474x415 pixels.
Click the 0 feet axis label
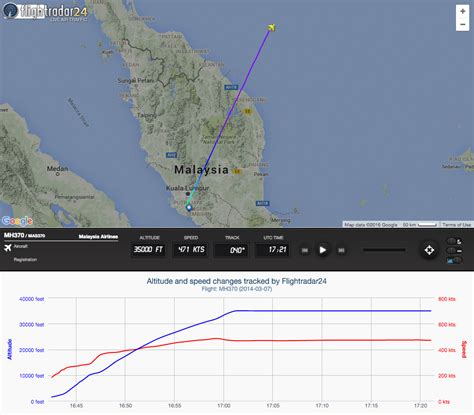click(37, 402)
